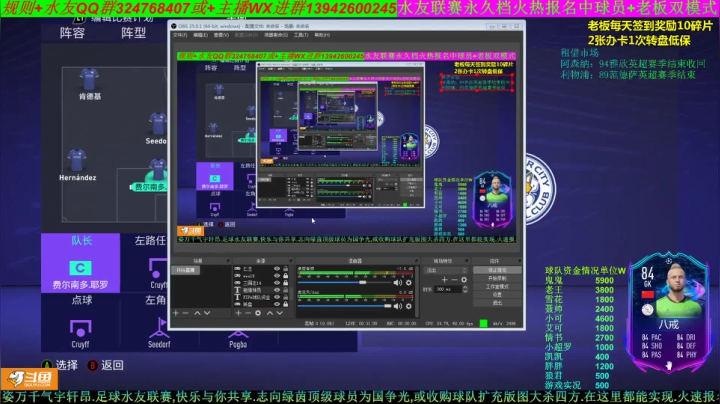Open 麦克风/Aux audio settings gear
The width and height of the screenshot is (720, 404).
[409, 306]
